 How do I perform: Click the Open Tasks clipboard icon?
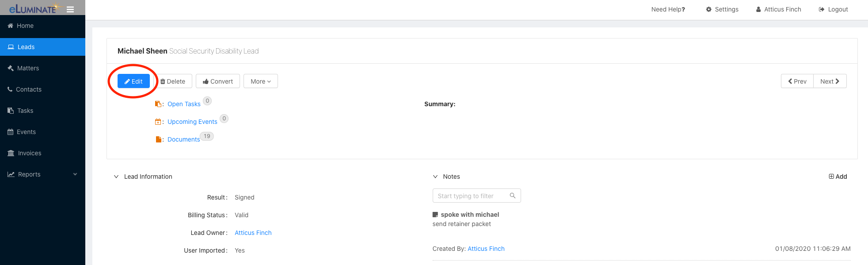pyautogui.click(x=158, y=104)
